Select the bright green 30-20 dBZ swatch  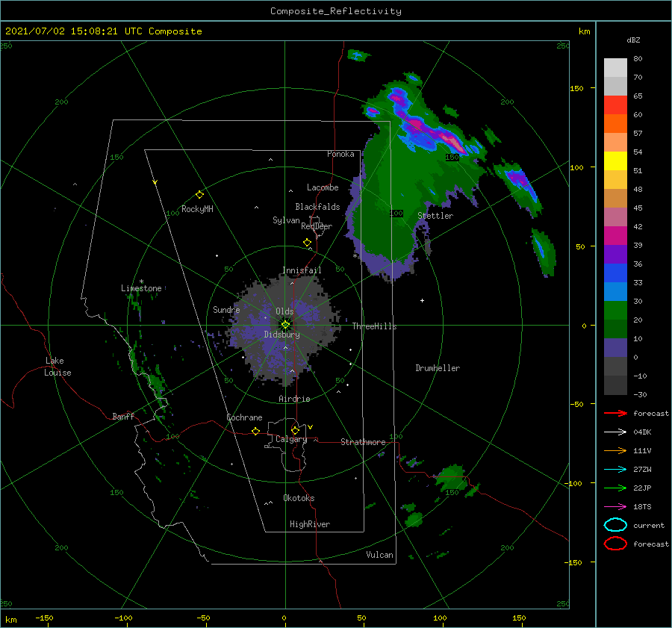615,311
